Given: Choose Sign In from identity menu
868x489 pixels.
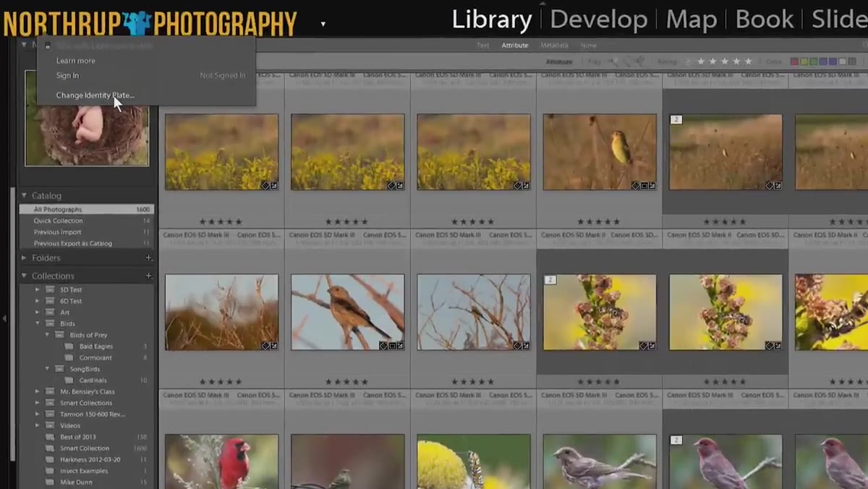Looking at the screenshot, I should (68, 75).
